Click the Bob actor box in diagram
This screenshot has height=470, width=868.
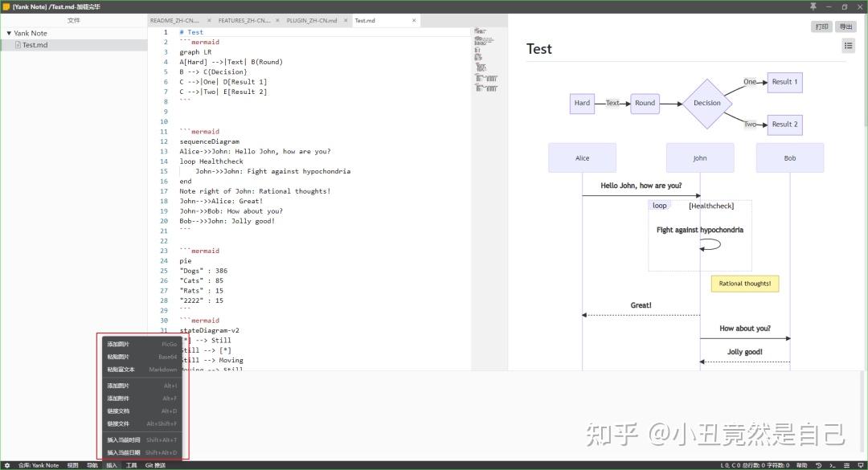point(790,157)
